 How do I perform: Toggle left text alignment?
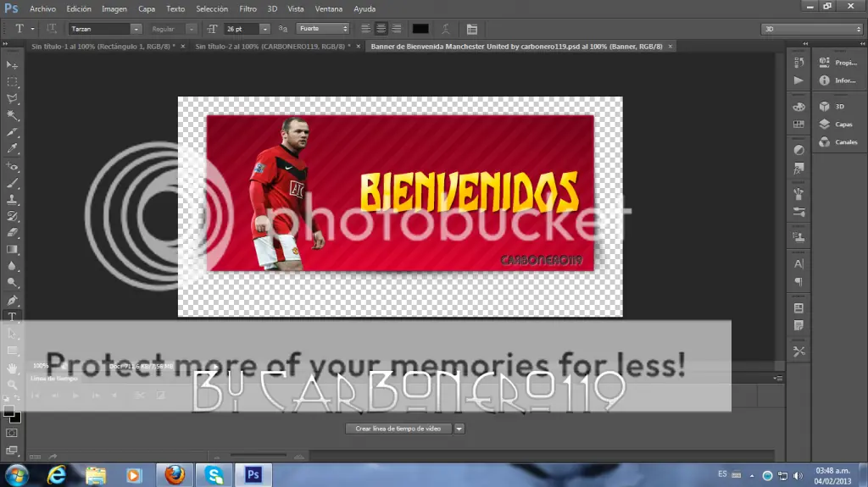(x=366, y=29)
